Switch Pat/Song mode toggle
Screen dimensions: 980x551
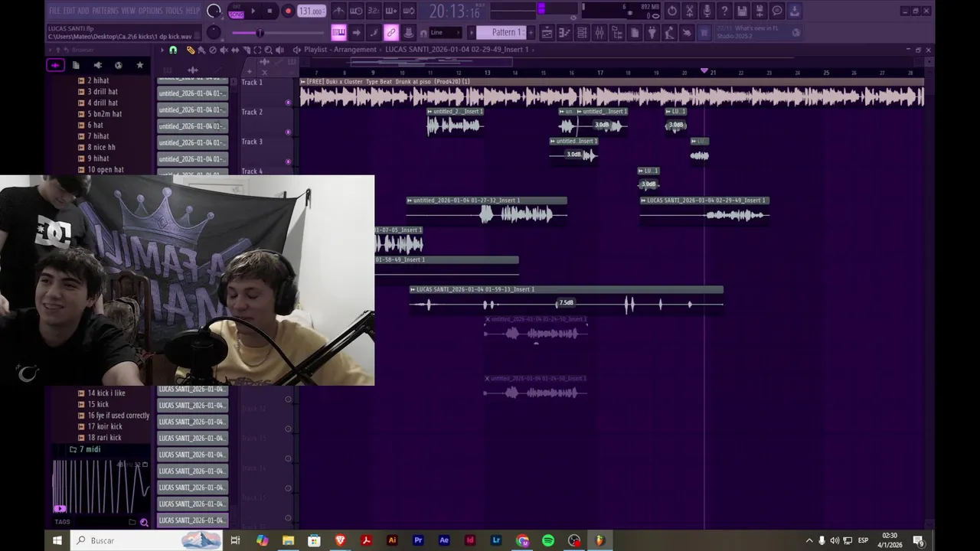coord(236,11)
